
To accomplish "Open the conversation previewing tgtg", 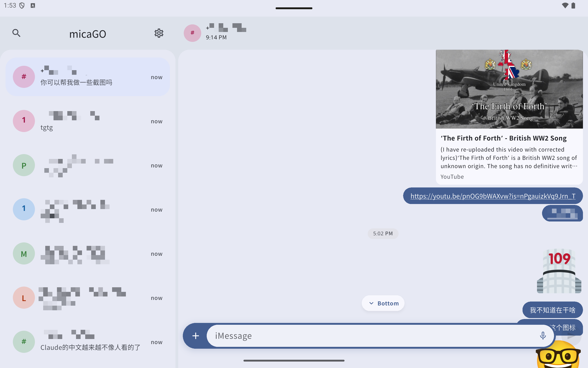I will point(88,121).
